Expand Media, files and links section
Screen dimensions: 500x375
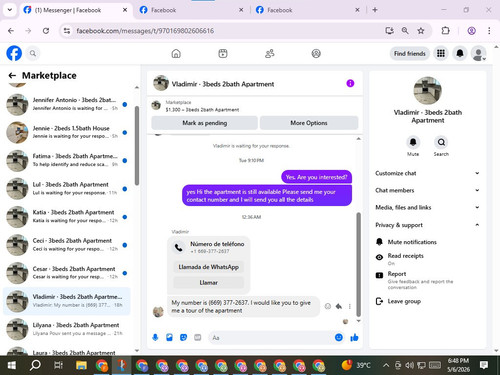(x=427, y=207)
